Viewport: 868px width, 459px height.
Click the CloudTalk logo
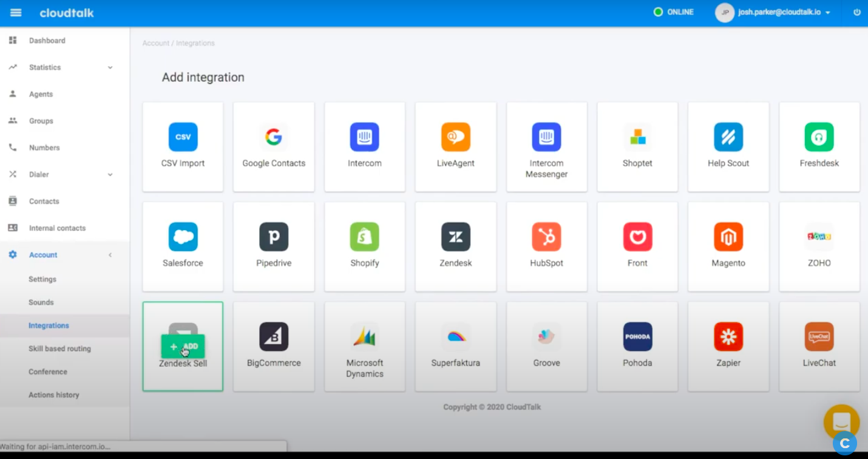click(67, 13)
